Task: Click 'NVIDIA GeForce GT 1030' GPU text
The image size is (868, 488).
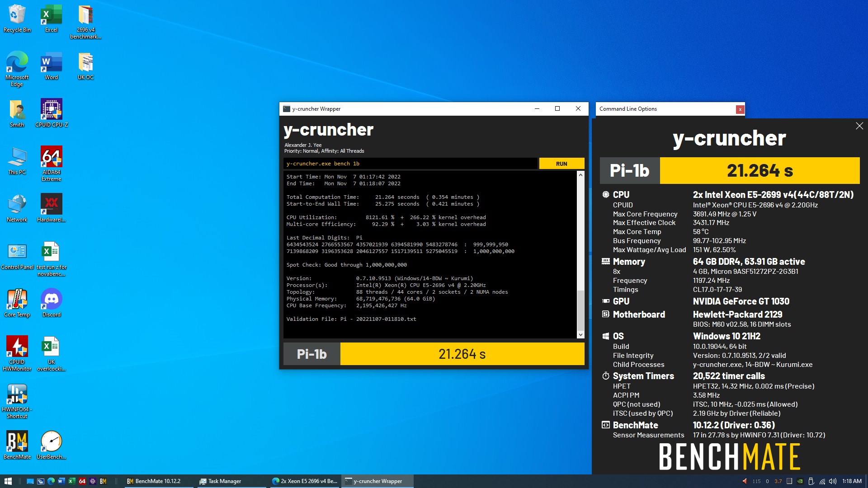Action: tap(741, 301)
